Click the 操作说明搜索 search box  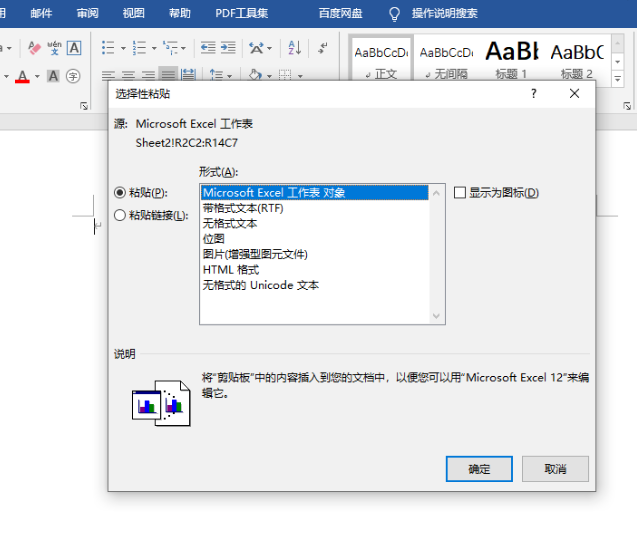coord(444,13)
